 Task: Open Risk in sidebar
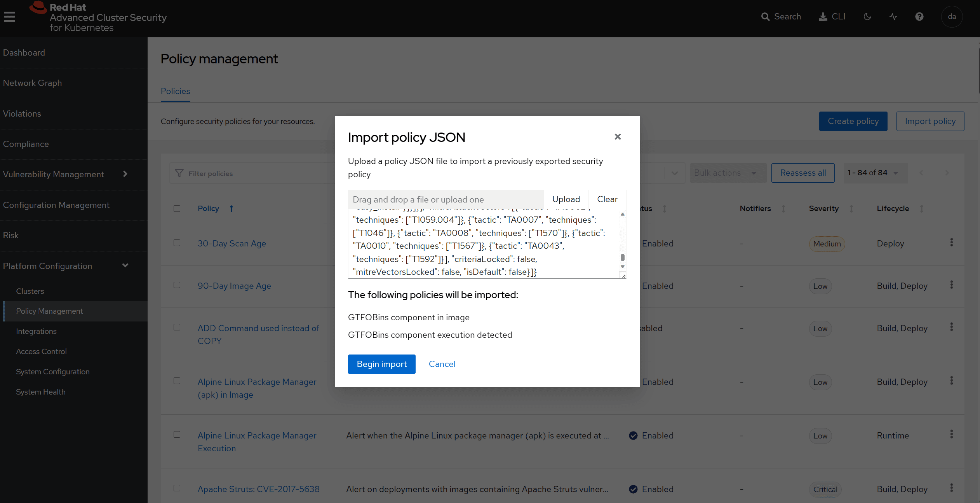pos(73,235)
